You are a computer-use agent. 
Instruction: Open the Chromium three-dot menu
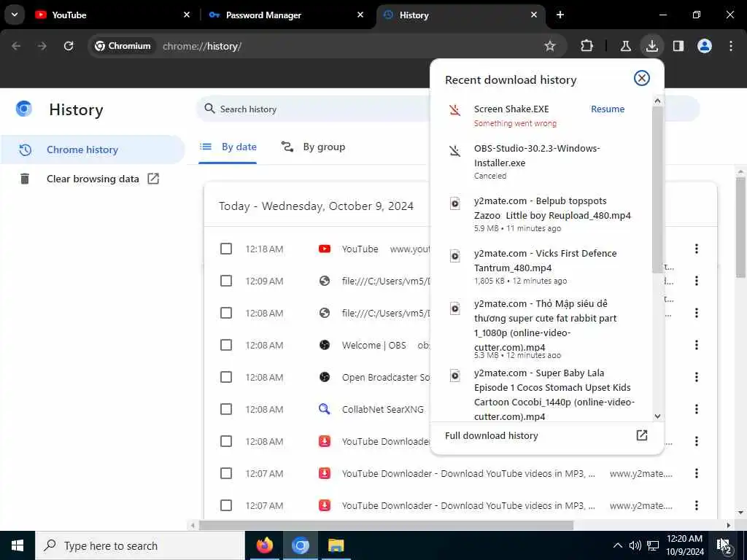coord(731,46)
